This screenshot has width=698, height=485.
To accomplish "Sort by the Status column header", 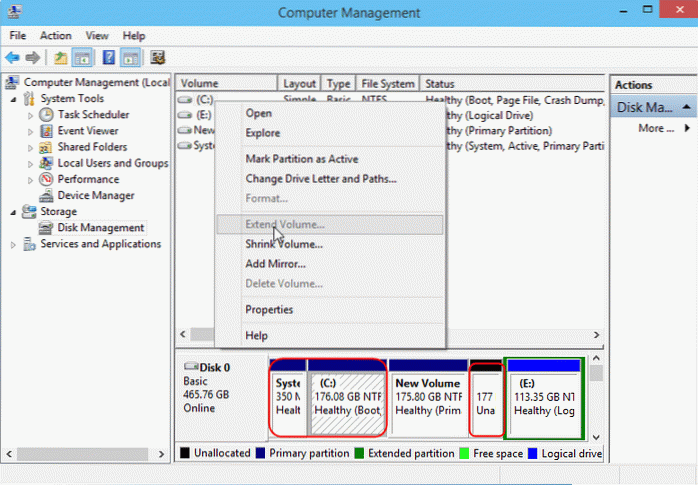I will [512, 84].
